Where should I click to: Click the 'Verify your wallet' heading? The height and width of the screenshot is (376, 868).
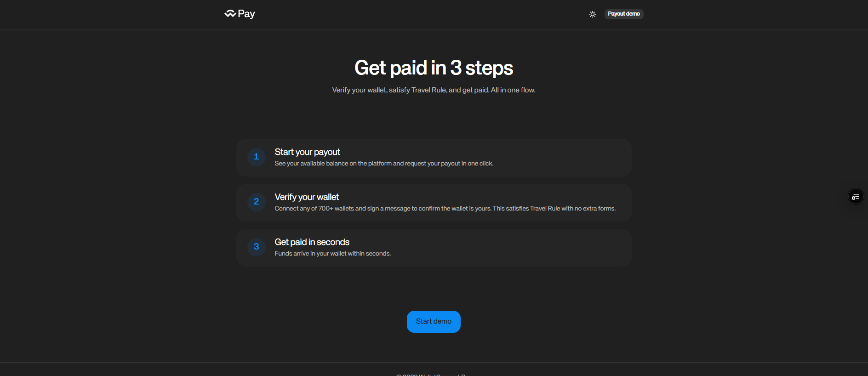(307, 197)
